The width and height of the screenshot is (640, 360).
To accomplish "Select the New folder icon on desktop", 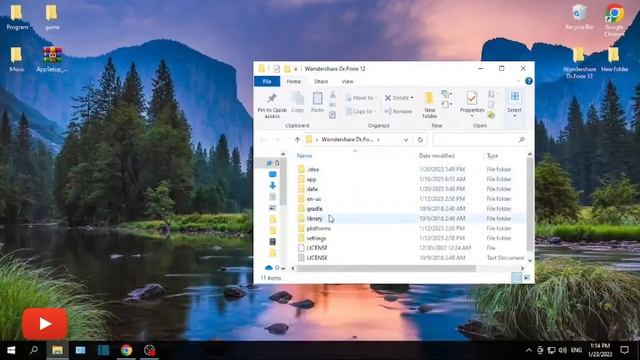I will [614, 60].
